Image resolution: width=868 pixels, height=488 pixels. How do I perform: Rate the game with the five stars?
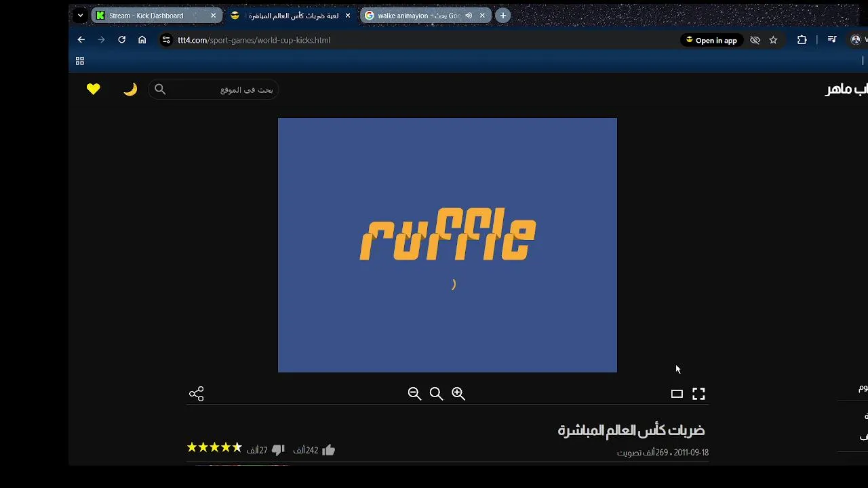214,447
